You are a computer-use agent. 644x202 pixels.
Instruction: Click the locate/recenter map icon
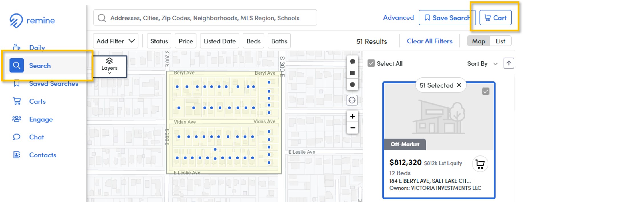(x=352, y=100)
